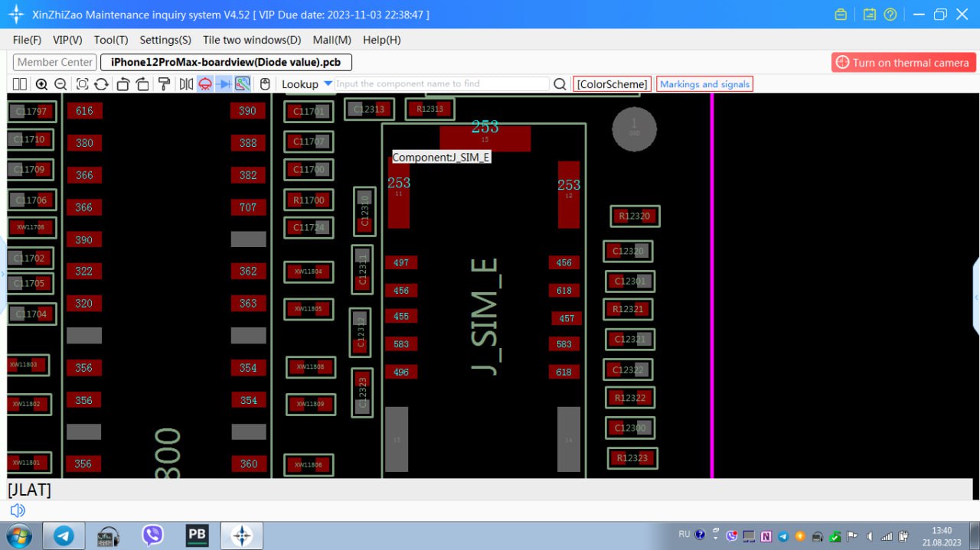
Task: Rotate board counterclockwise icon
Action: [122, 84]
